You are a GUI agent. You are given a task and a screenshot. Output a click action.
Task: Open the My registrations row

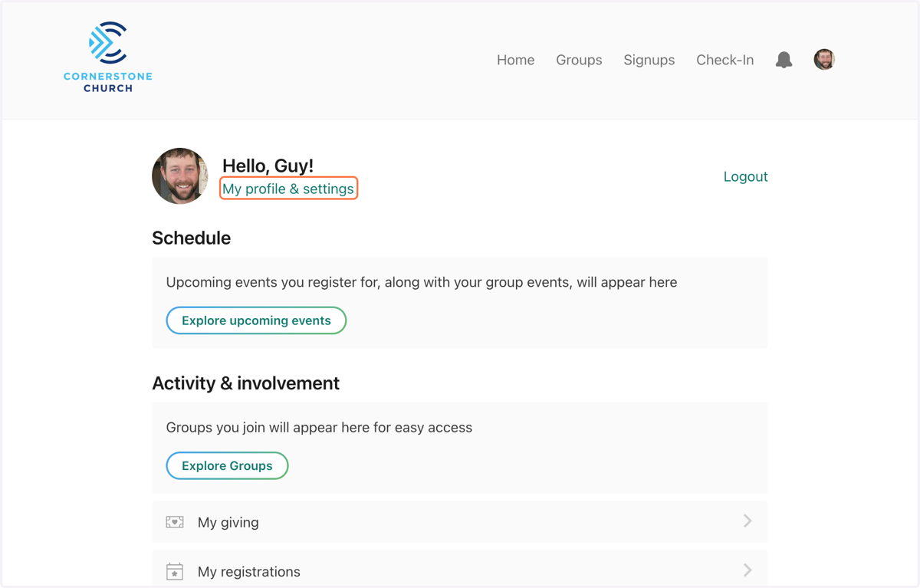[x=460, y=569]
